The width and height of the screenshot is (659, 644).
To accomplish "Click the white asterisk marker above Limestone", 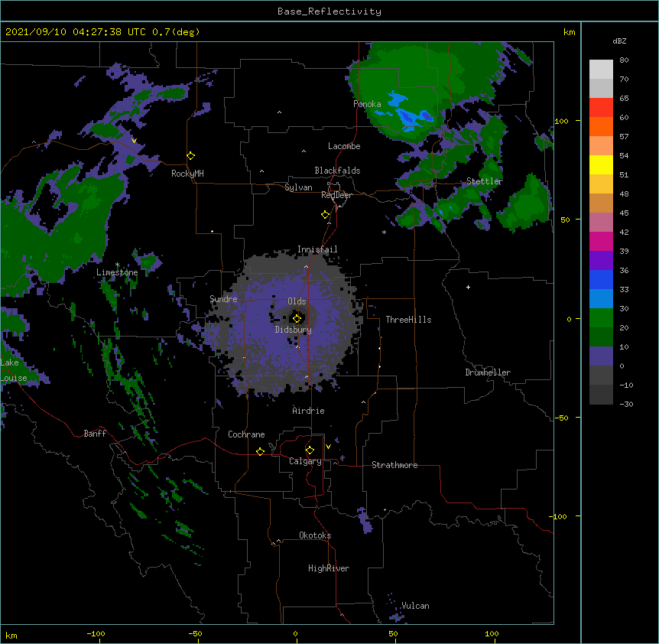I will pyautogui.click(x=117, y=265).
